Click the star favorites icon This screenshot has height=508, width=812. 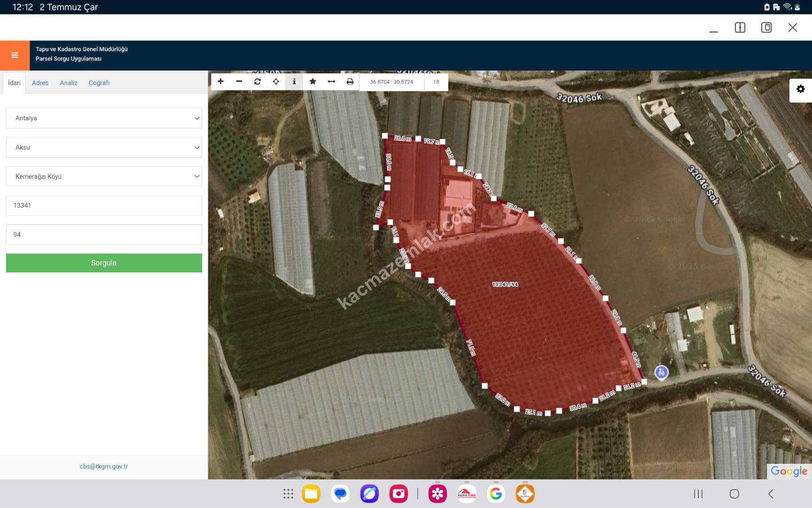312,81
